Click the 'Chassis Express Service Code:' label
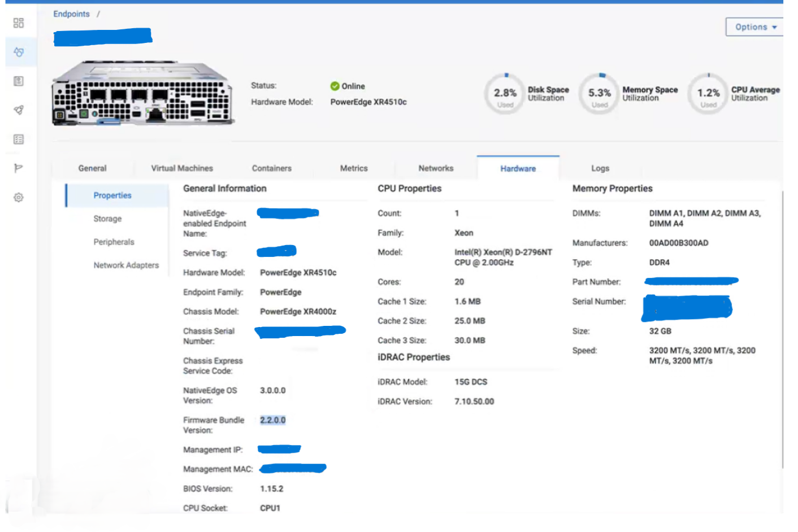This screenshot has width=798, height=532. [x=213, y=366]
